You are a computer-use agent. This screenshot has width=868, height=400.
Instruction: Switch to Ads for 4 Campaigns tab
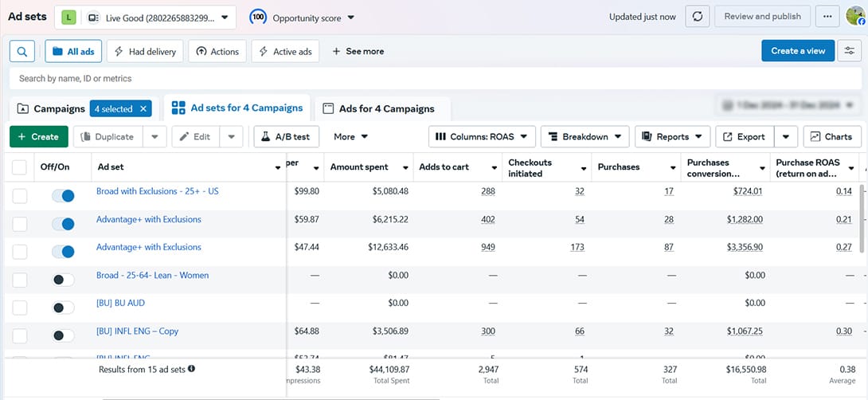point(386,108)
